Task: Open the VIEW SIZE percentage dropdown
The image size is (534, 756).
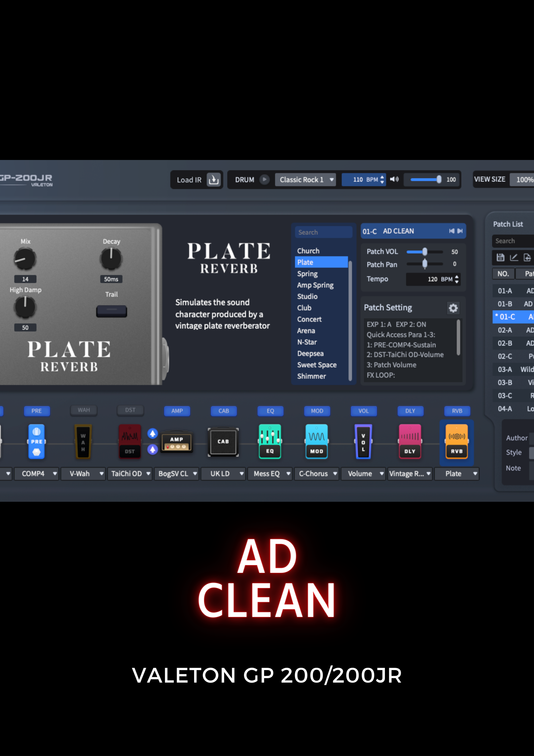Action: click(x=522, y=179)
